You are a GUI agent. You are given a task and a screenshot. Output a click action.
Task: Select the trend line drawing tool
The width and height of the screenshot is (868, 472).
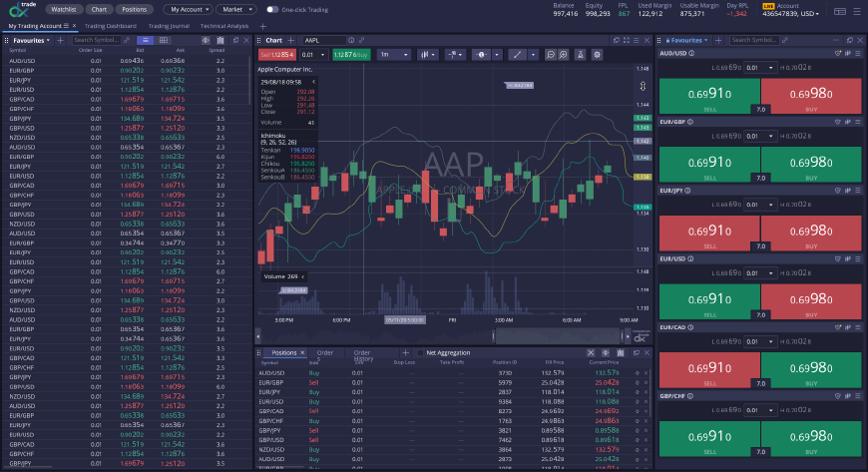click(517, 55)
